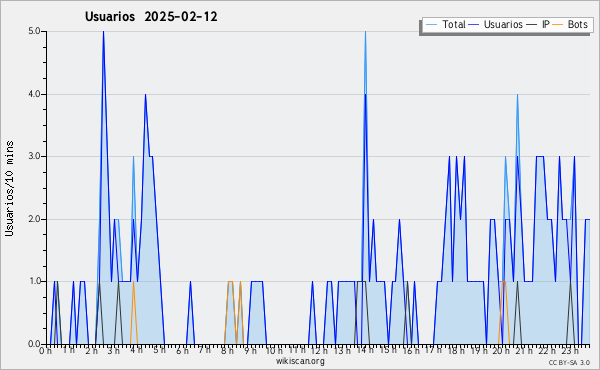
Task: Click the '3 h' x-axis label
Action: [113, 351]
